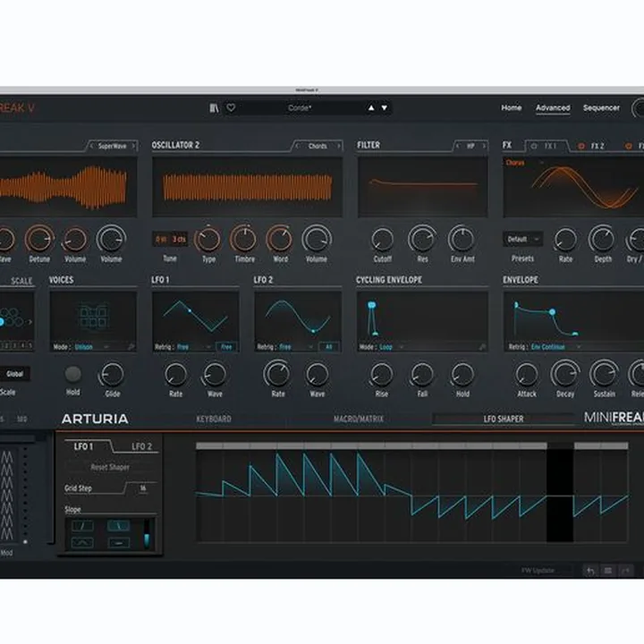Select previous filter type before HP
Image resolution: width=644 pixels, height=644 pixels.
[458, 146]
